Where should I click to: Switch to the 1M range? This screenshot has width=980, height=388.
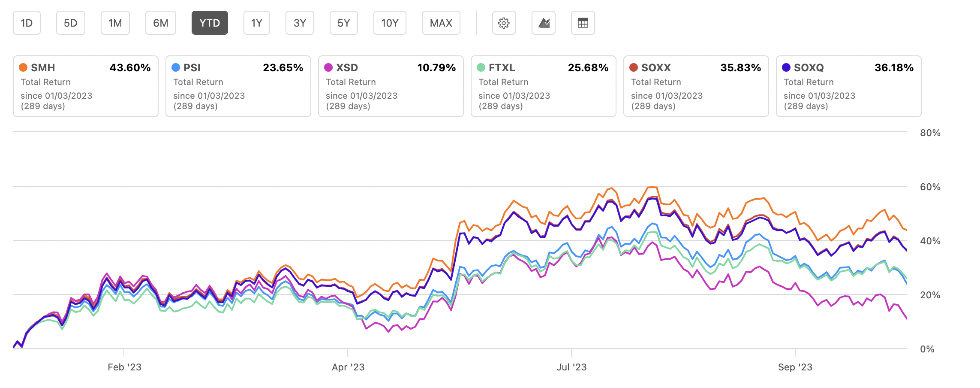[115, 23]
